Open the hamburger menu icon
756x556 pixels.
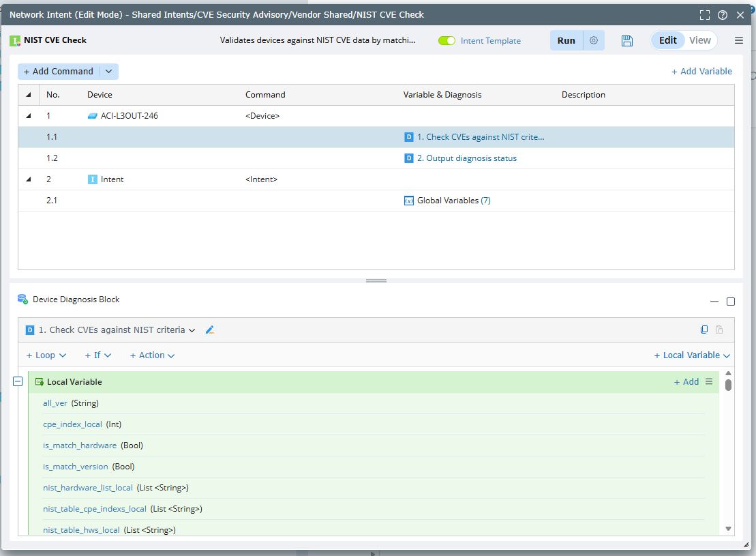coord(739,41)
